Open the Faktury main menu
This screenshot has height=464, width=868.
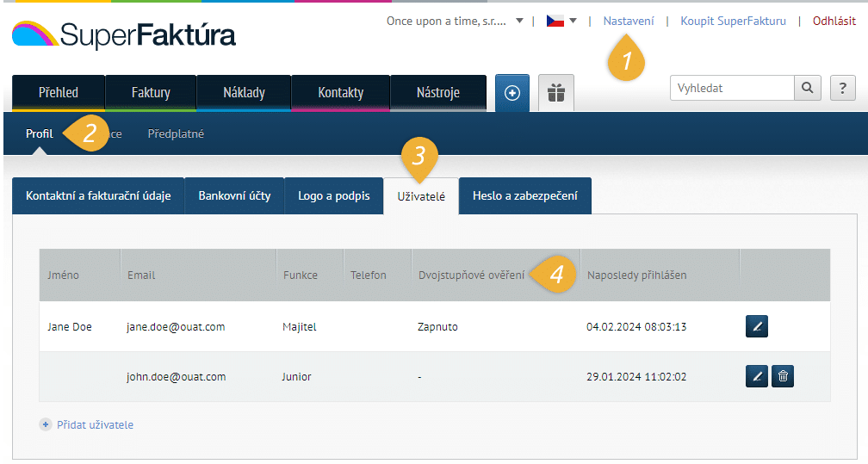(x=151, y=93)
